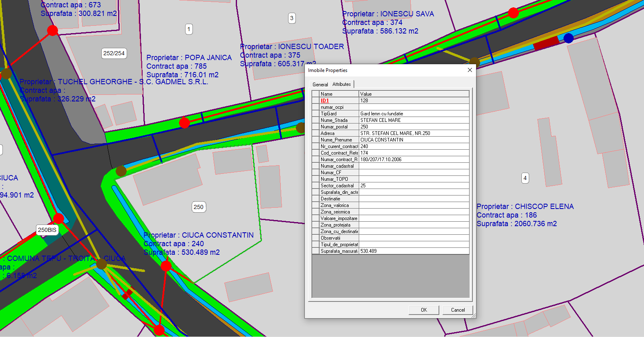Select the Attributes tab
The image size is (644, 337).
[x=341, y=84]
